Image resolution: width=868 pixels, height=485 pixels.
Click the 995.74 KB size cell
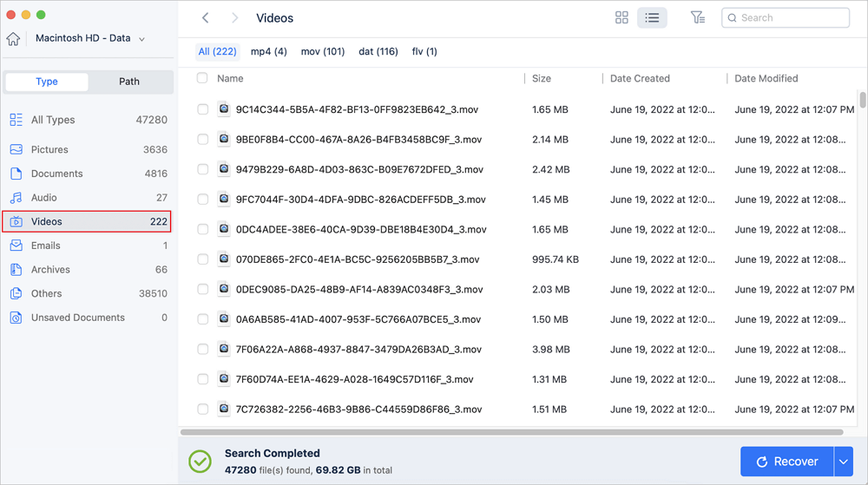pyautogui.click(x=556, y=259)
